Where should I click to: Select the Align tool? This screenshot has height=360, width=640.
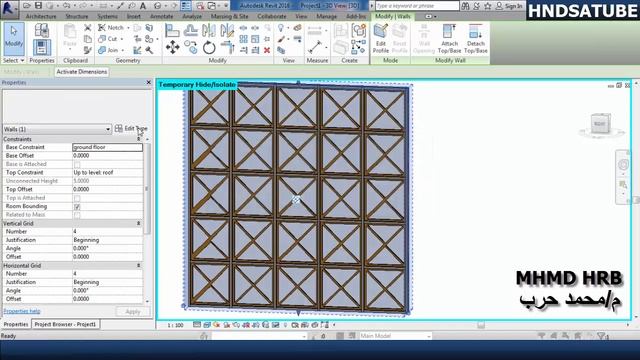(x=172, y=30)
